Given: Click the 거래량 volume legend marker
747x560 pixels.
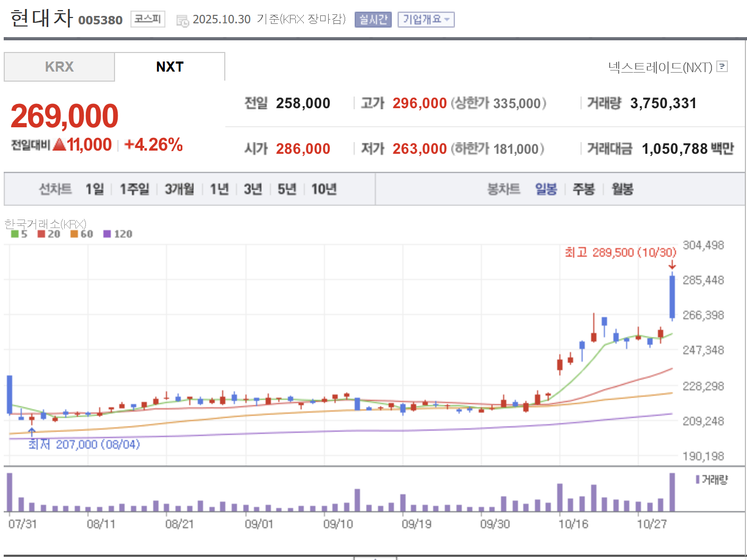Looking at the screenshot, I should click(698, 479).
